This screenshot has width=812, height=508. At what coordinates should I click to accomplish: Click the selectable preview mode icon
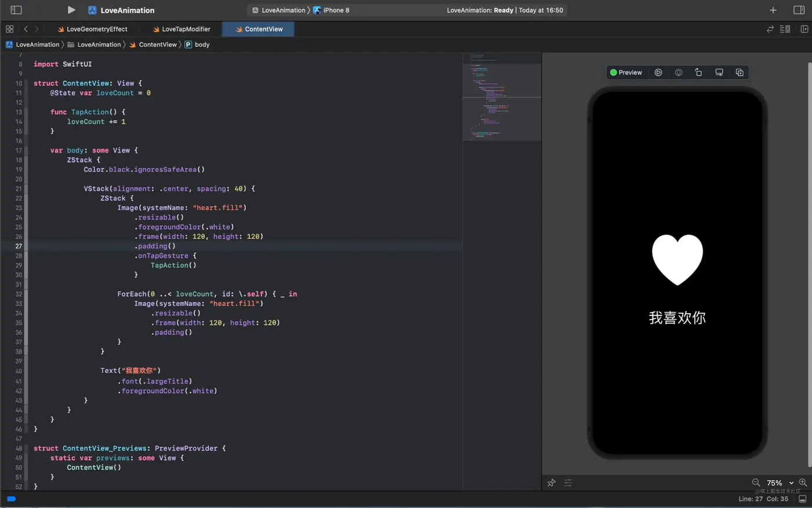tap(679, 72)
